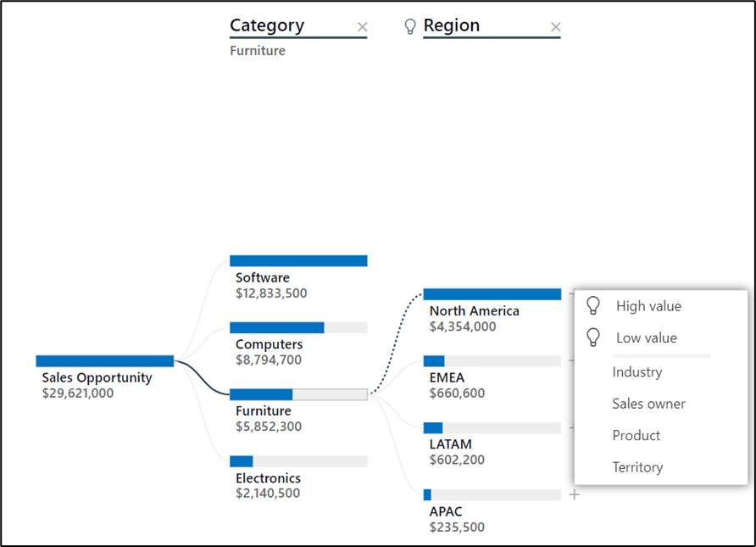Click the Category header title
Image resolution: width=756 pixels, height=547 pixels.
point(267,25)
